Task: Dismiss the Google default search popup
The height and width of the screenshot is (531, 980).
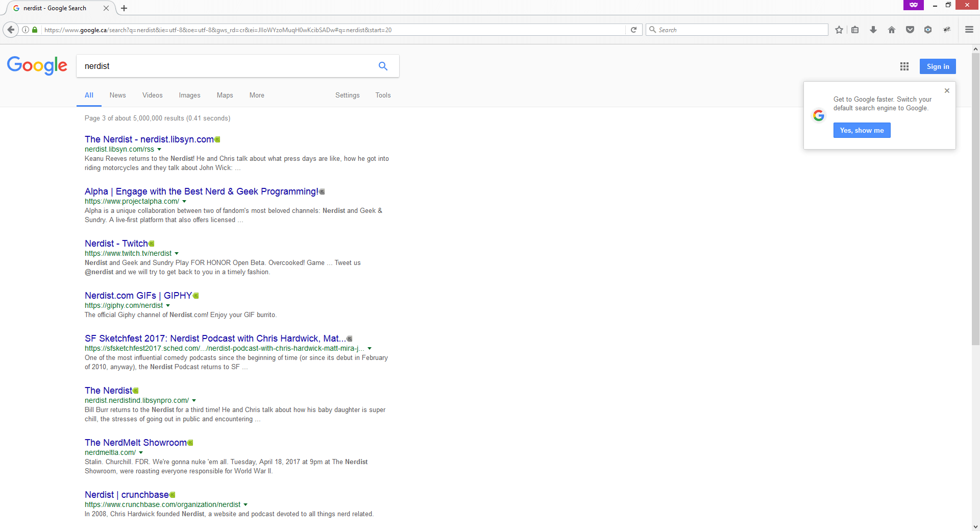Action: pyautogui.click(x=947, y=91)
